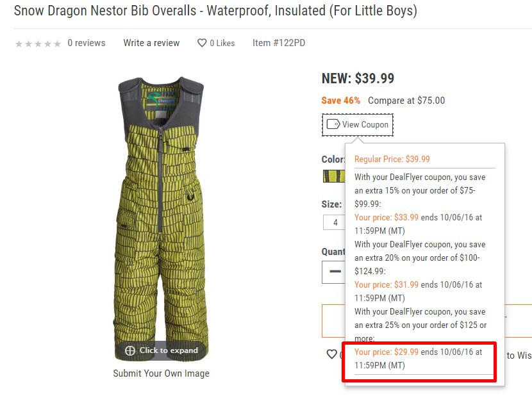Click the 0 Likes text
Image resolution: width=532 pixels, height=410 pixels.
222,43
